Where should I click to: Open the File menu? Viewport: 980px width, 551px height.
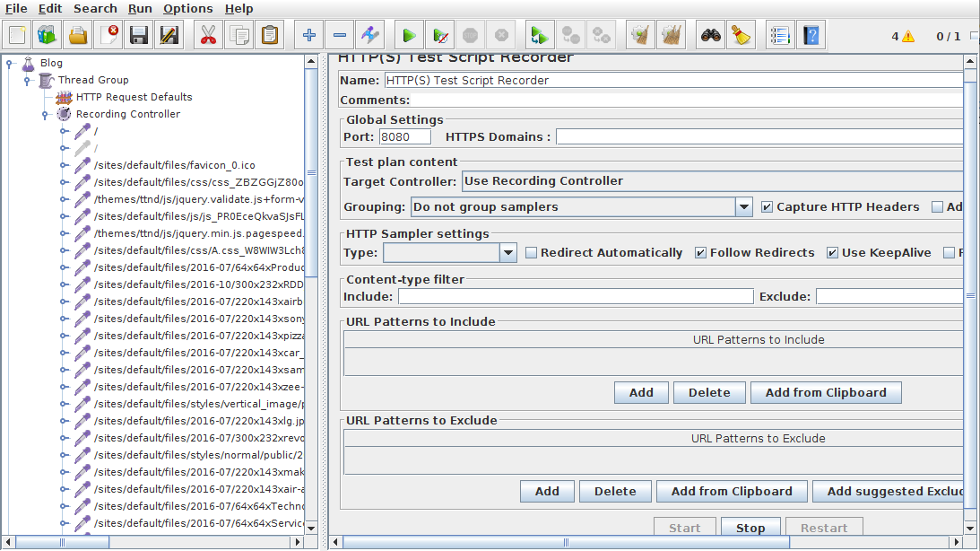click(x=16, y=9)
